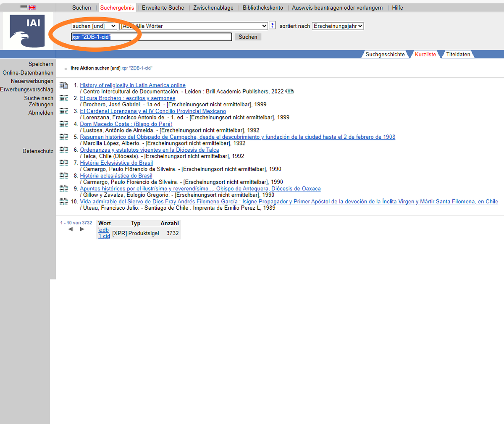Screen dimensions: 504x424
Task: Open 'Apuntes históricos por el ilustrísimo' title
Action: [x=200, y=189]
